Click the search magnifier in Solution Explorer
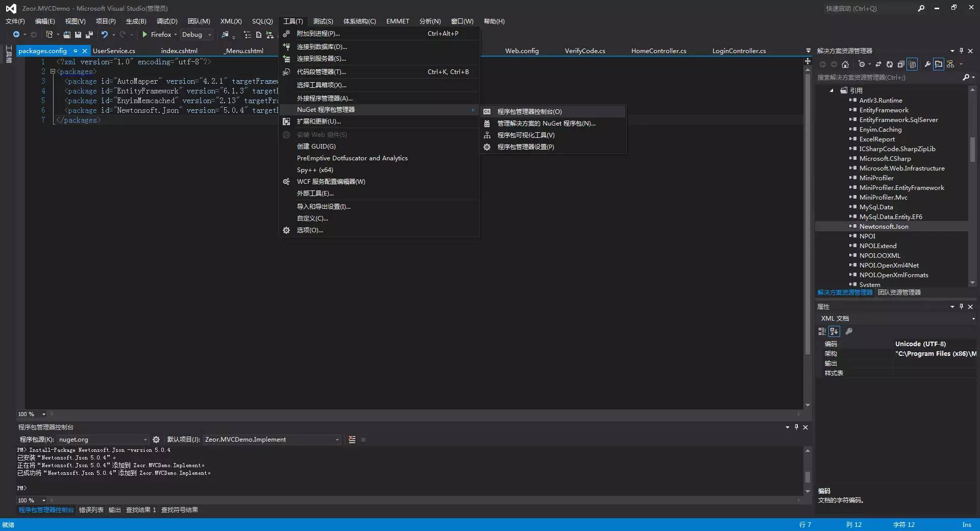This screenshot has width=980, height=531. pos(966,77)
